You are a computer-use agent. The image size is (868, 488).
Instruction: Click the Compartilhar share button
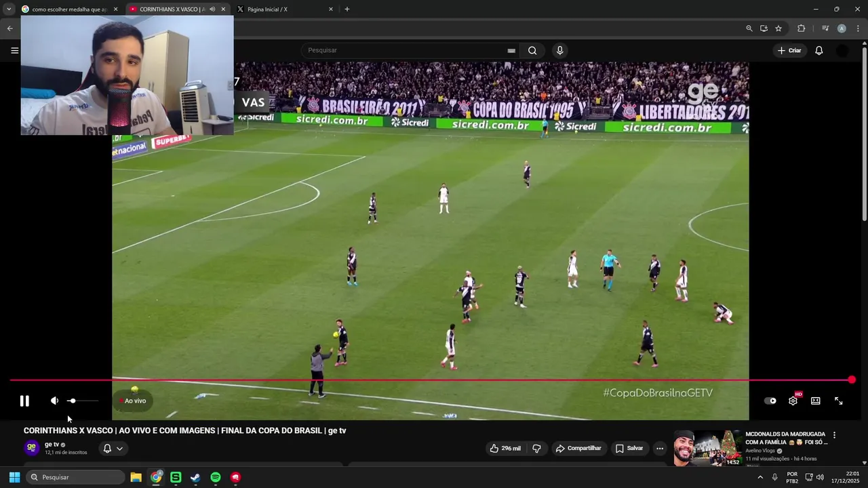(x=578, y=448)
